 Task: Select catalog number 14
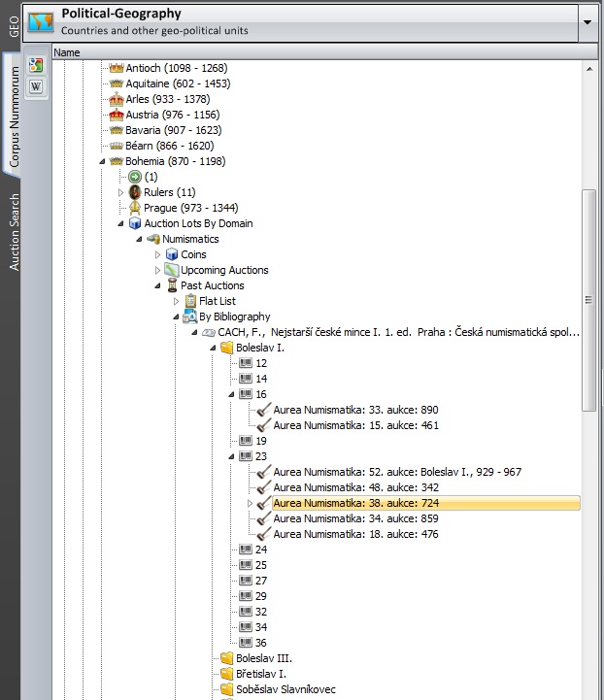click(x=261, y=379)
